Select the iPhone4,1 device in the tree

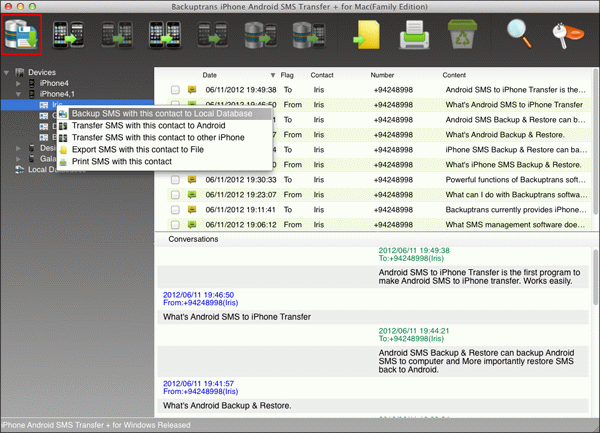pyautogui.click(x=57, y=94)
